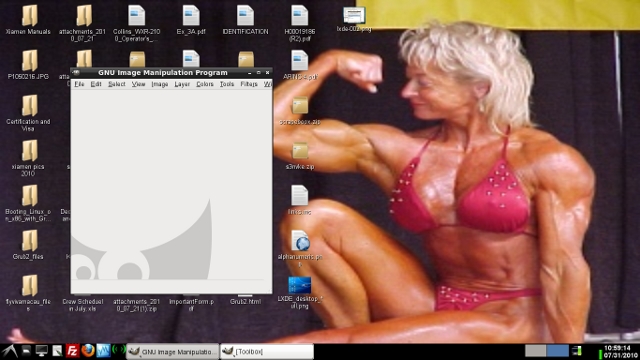Launch Firefox from the taskbar

pos(88,351)
